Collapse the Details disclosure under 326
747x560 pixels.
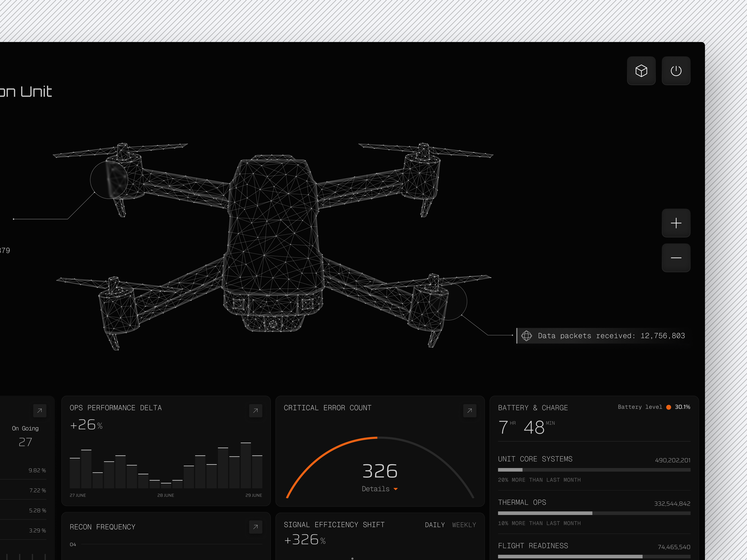(x=380, y=489)
